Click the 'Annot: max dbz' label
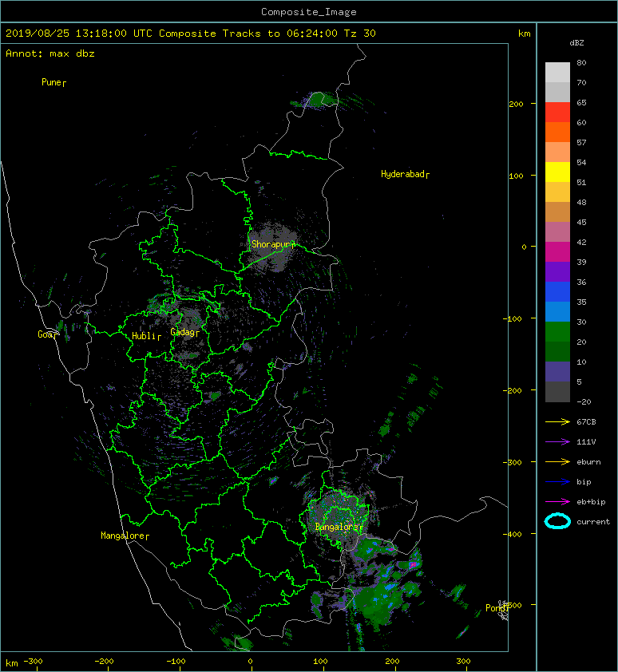Image resolution: width=618 pixels, height=672 pixels. (50, 53)
